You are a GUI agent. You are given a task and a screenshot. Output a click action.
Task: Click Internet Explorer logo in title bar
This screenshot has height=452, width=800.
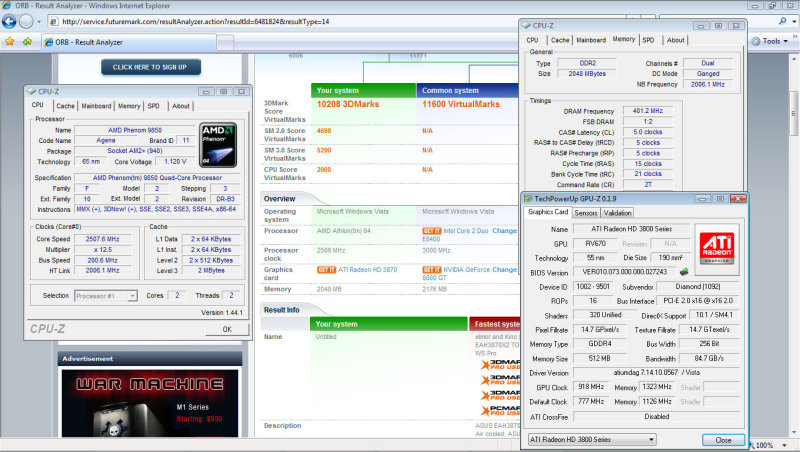7,6
